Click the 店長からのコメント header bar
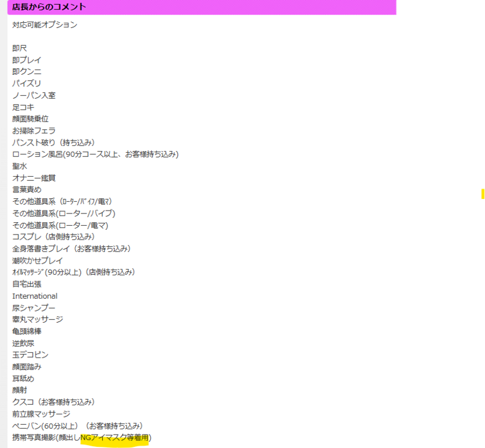The image size is (485, 448). (x=198, y=7)
